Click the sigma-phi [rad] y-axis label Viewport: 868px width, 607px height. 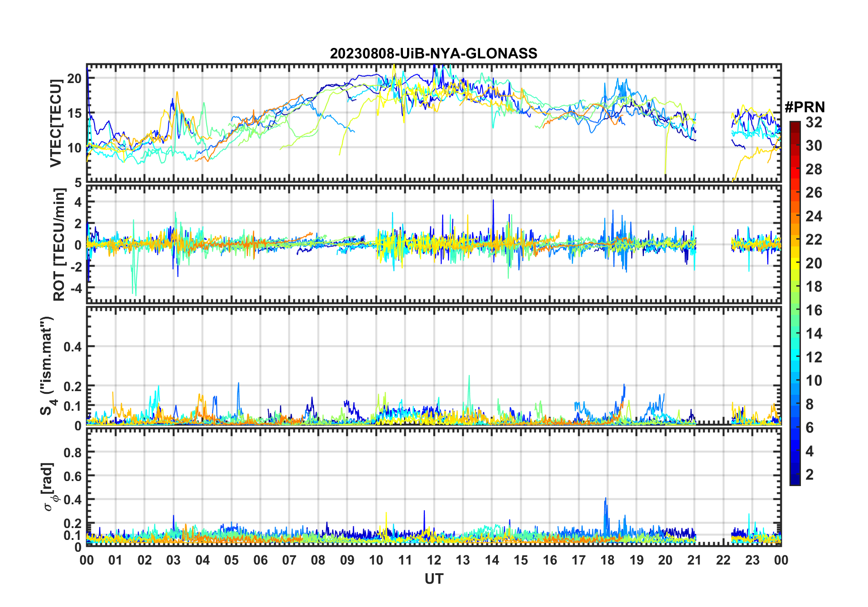coord(49,487)
